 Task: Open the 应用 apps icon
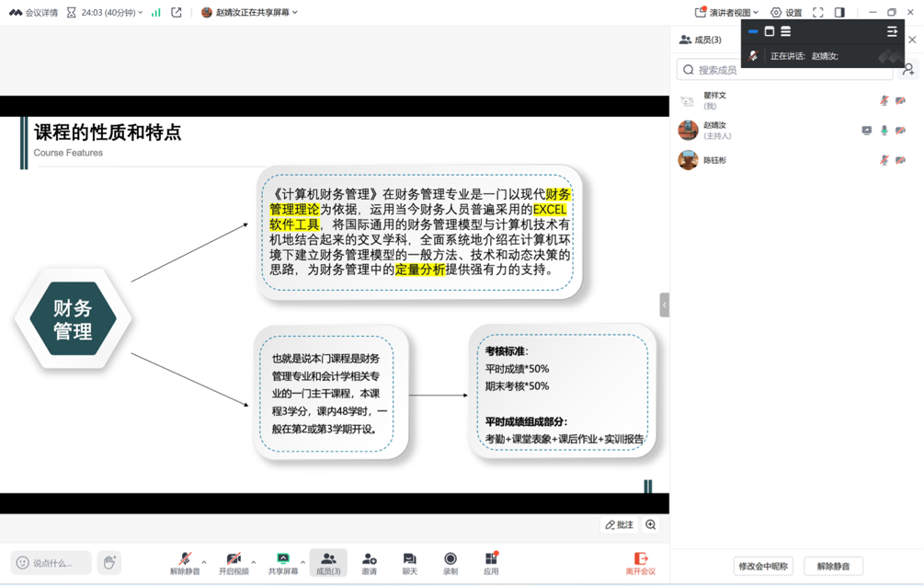(x=491, y=559)
